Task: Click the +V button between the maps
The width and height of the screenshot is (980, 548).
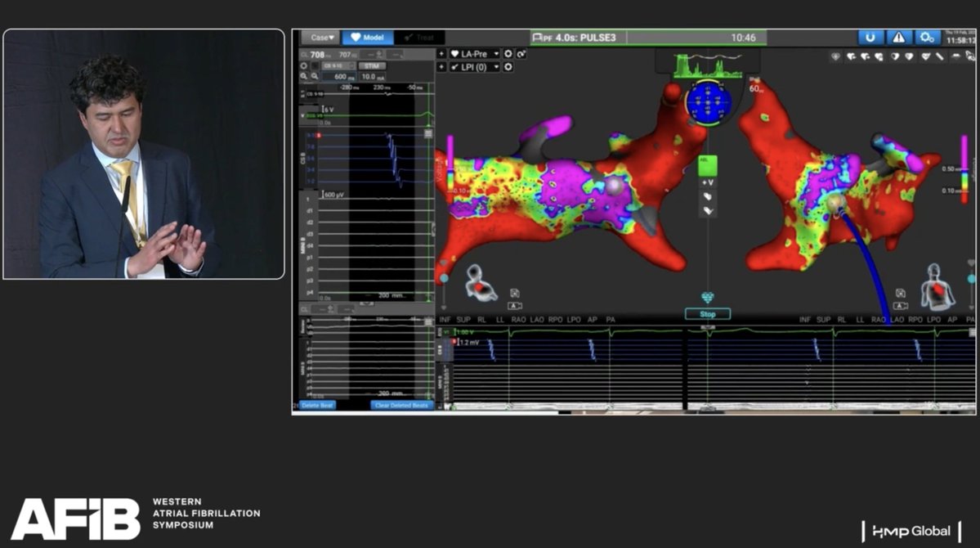Action: 708,182
